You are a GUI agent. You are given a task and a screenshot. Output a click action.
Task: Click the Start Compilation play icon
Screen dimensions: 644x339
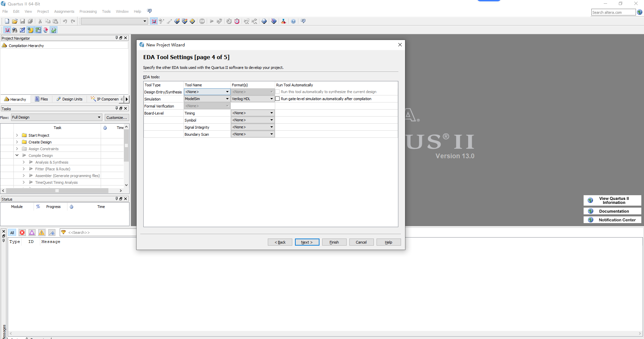(212, 21)
